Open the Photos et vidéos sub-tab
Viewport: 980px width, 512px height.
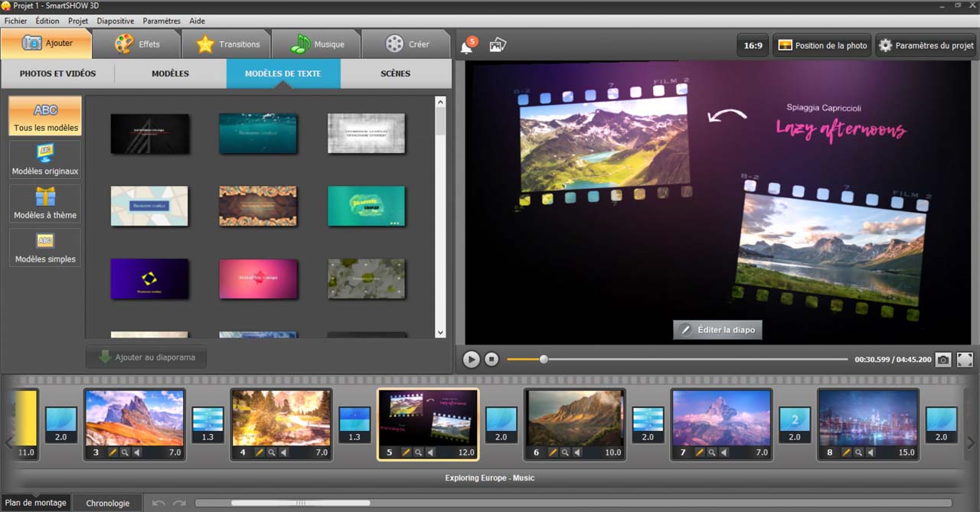pyautogui.click(x=57, y=73)
